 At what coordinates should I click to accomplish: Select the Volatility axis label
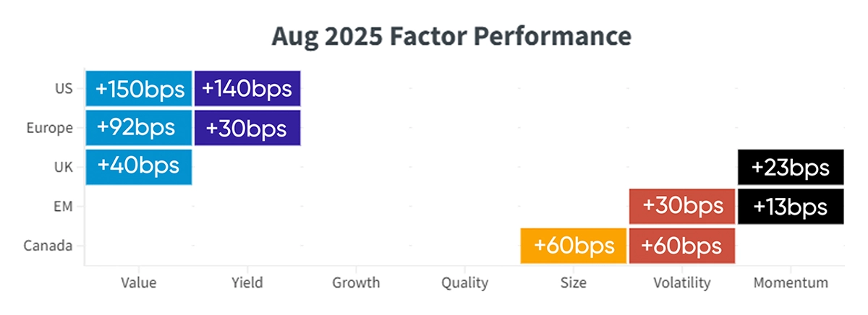tap(682, 282)
